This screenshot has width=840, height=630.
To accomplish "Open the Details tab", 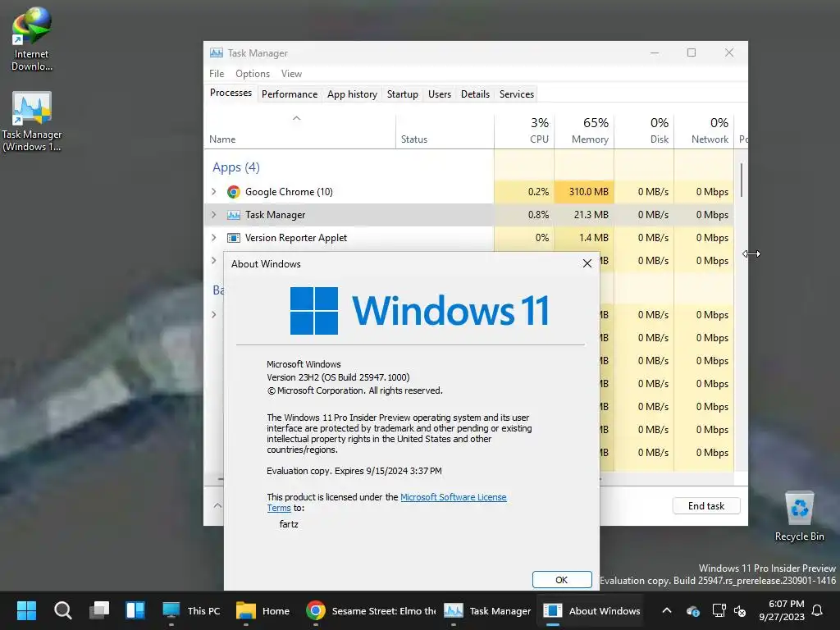I will point(475,94).
